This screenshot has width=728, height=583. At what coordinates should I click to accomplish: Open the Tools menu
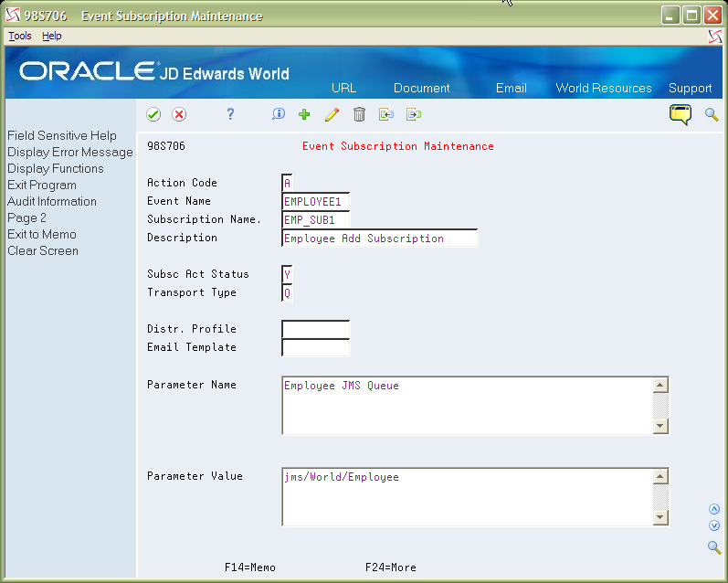(20, 36)
